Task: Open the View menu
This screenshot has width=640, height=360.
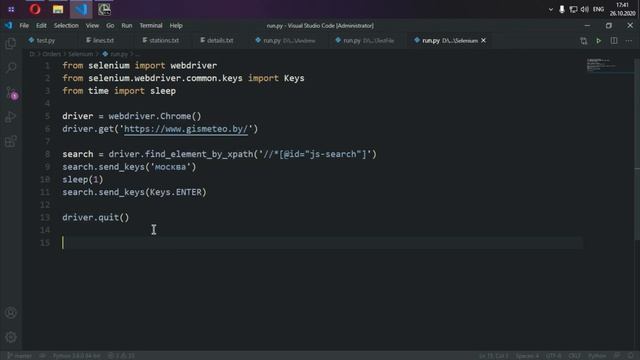Action: 92,25
